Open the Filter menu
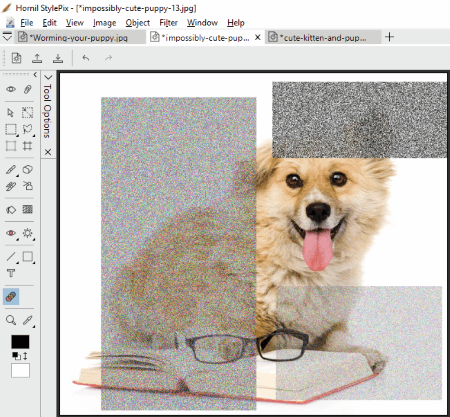 [168, 23]
